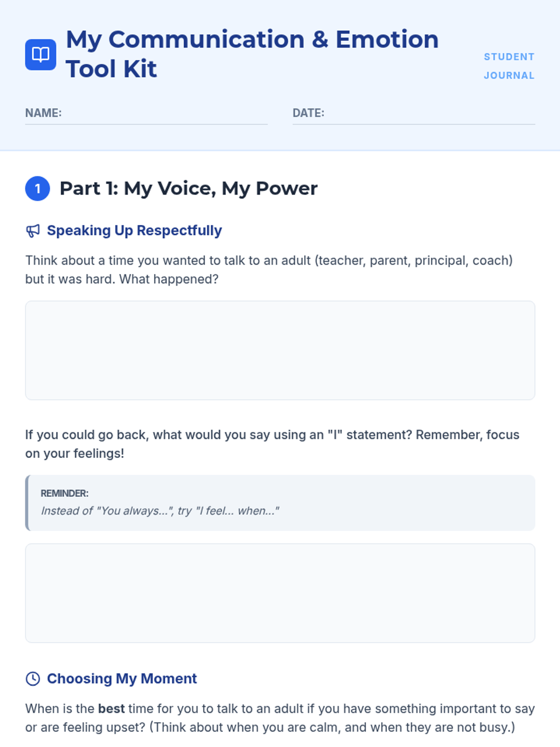This screenshot has height=747, width=560.
Task: Click the Student Journal label
Action: 509,66
